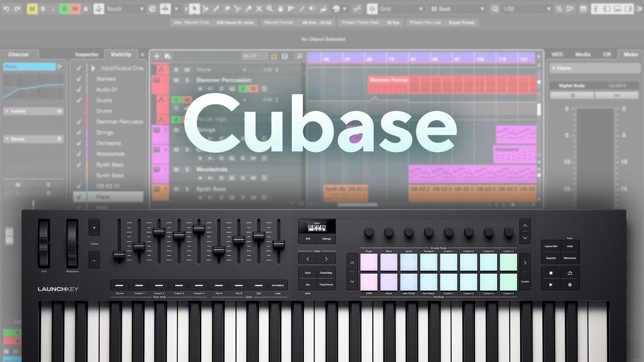Click the Chord Map button
644x362 pixels.
click(x=326, y=273)
